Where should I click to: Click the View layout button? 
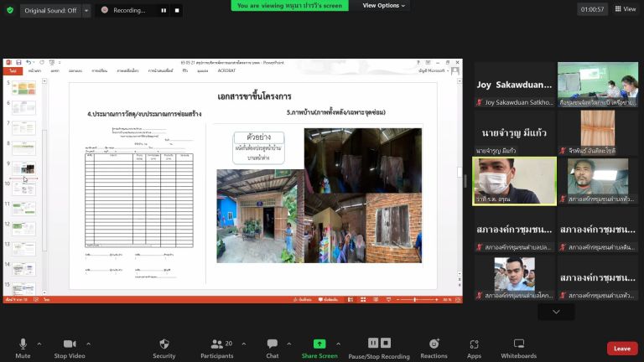pyautogui.click(x=625, y=9)
